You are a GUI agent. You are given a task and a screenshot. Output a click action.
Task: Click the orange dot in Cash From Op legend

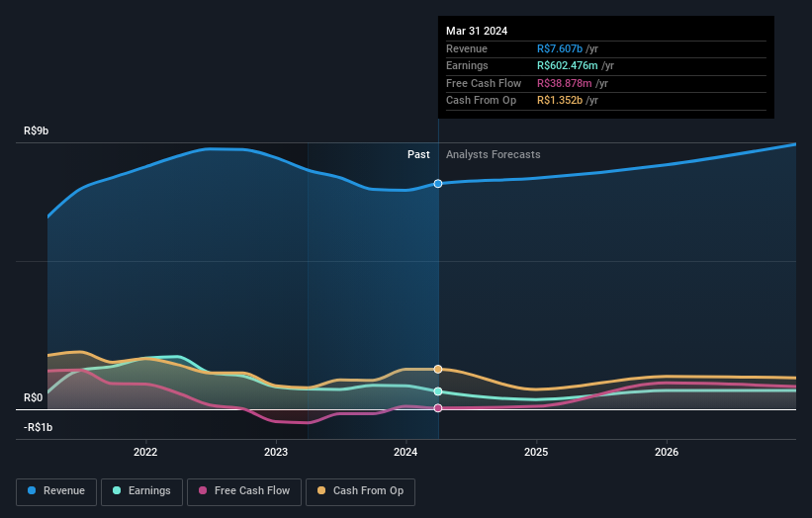tap(321, 490)
